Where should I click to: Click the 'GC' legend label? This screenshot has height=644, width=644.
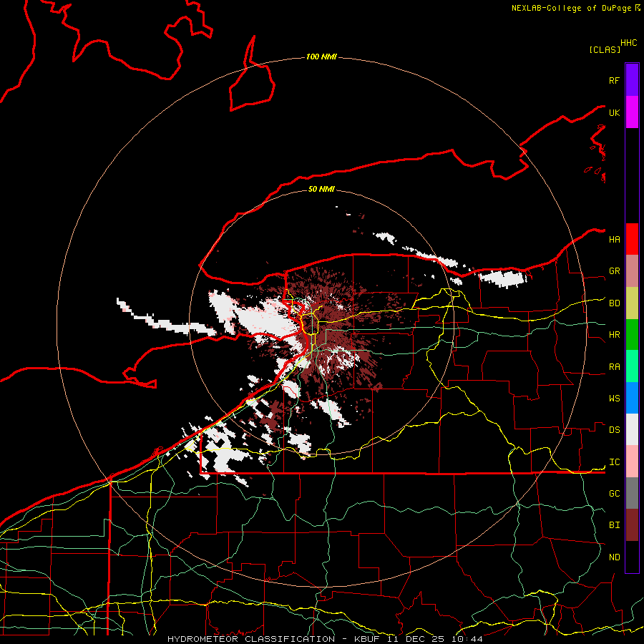(614, 494)
